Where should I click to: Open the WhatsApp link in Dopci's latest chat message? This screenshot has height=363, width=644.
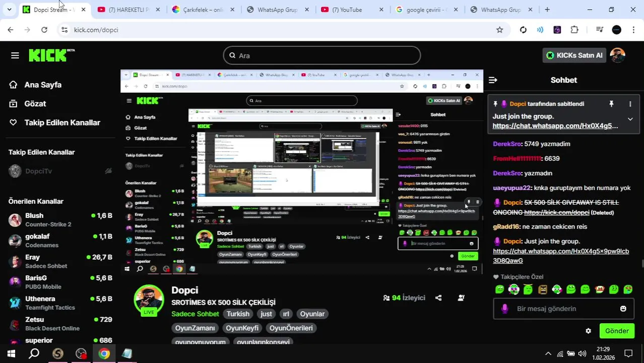(561, 256)
